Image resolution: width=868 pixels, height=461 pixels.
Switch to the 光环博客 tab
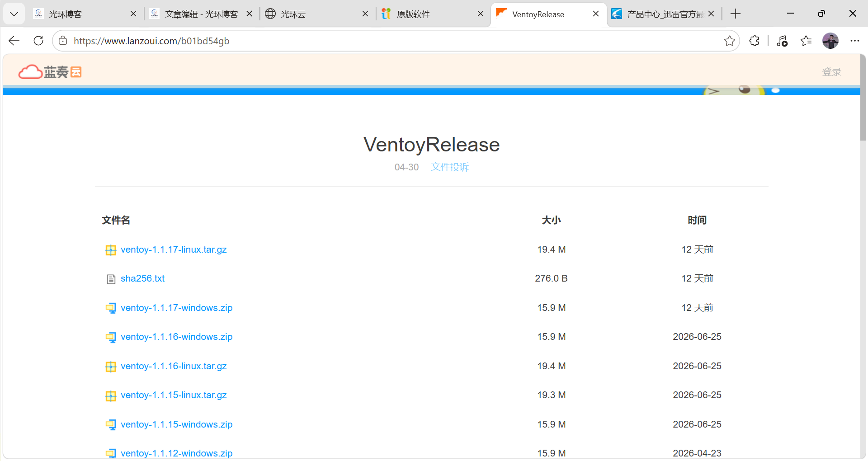click(x=86, y=14)
